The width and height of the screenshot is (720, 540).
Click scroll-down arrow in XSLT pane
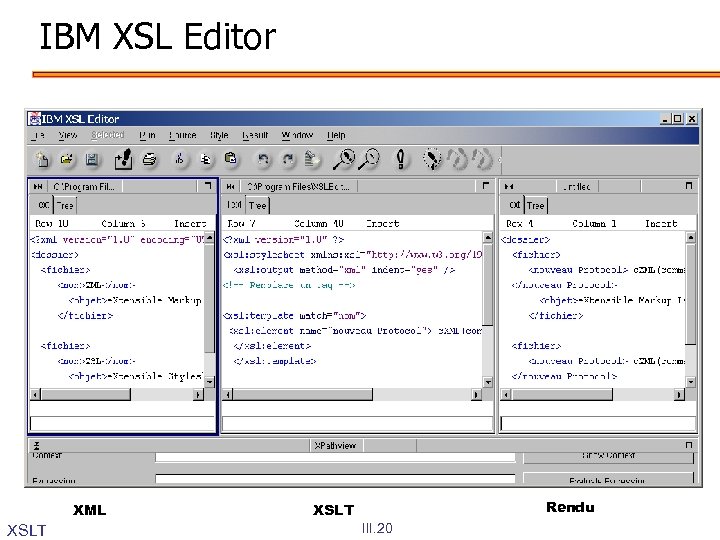[488, 382]
